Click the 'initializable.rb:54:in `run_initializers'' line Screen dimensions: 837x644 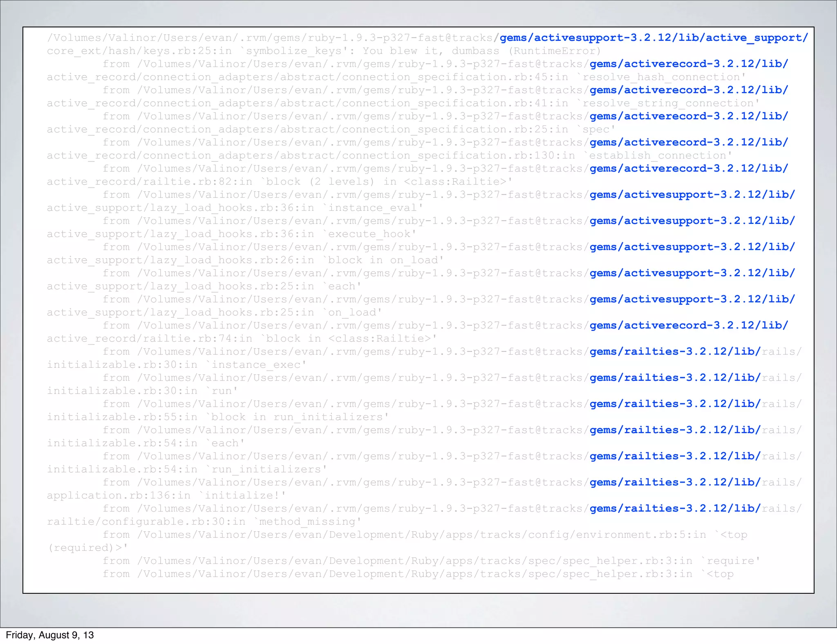(x=187, y=469)
